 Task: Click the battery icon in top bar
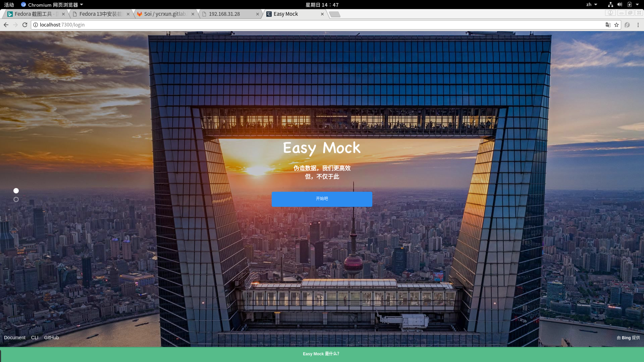tap(630, 5)
